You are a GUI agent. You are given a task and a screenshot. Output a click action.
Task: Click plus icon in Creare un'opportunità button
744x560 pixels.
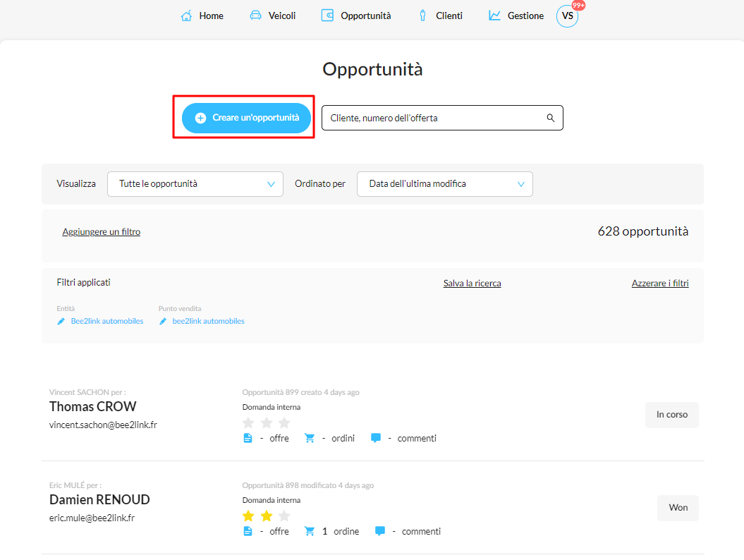click(x=201, y=118)
